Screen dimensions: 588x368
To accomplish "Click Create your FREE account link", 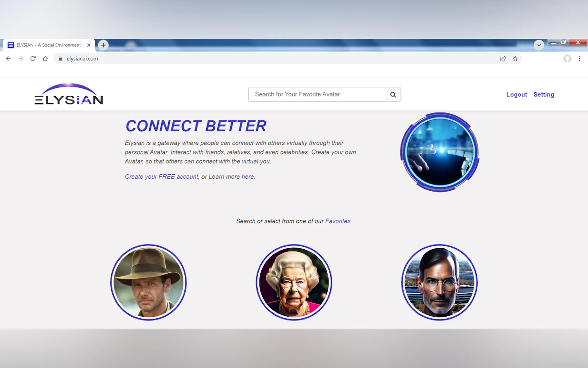I will pyautogui.click(x=162, y=177).
